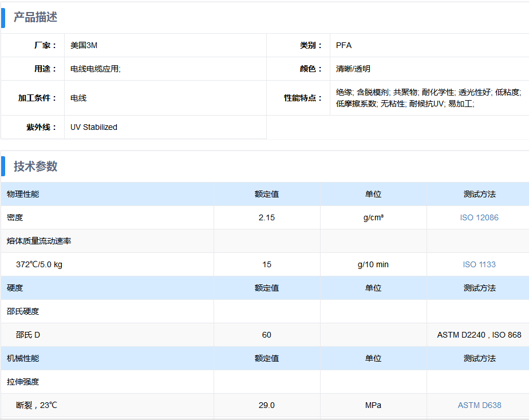Click the 机械性能 section header

tap(23, 358)
